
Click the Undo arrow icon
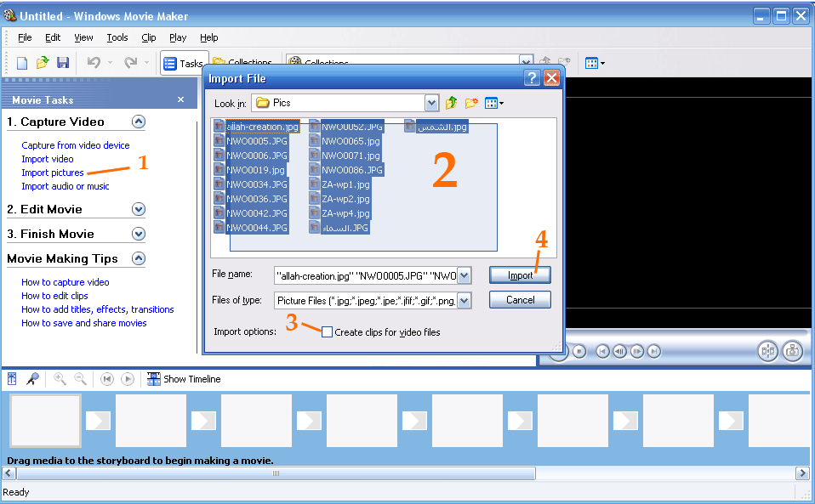tap(94, 63)
